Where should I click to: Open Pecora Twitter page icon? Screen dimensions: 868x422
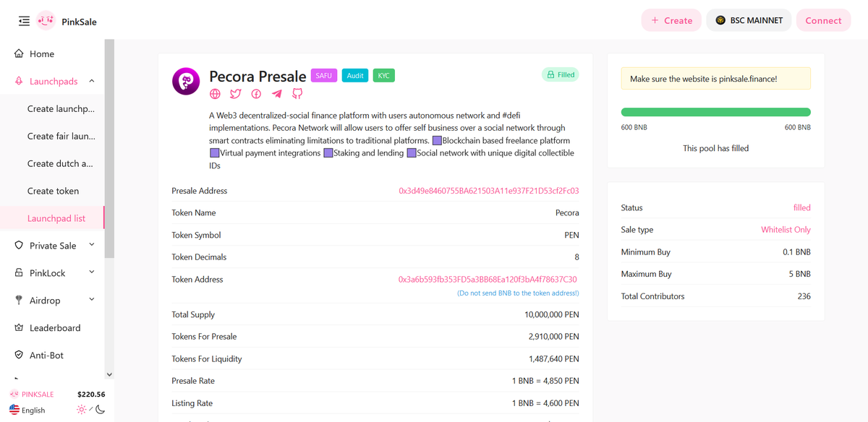(x=236, y=94)
